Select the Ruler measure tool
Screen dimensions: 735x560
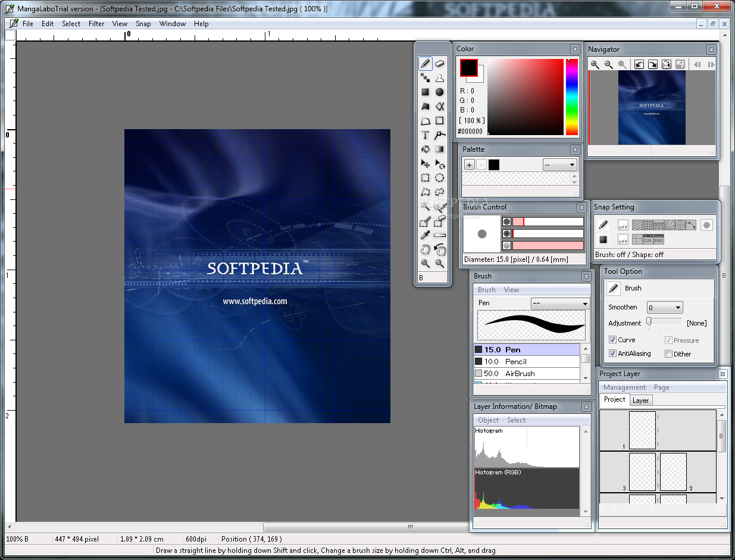(440, 236)
